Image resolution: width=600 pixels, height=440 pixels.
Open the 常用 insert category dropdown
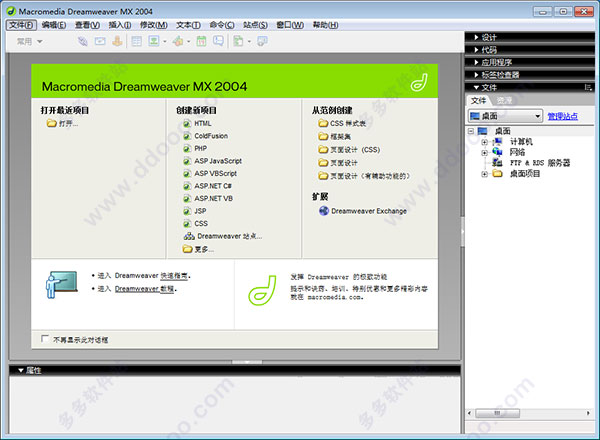click(x=29, y=41)
